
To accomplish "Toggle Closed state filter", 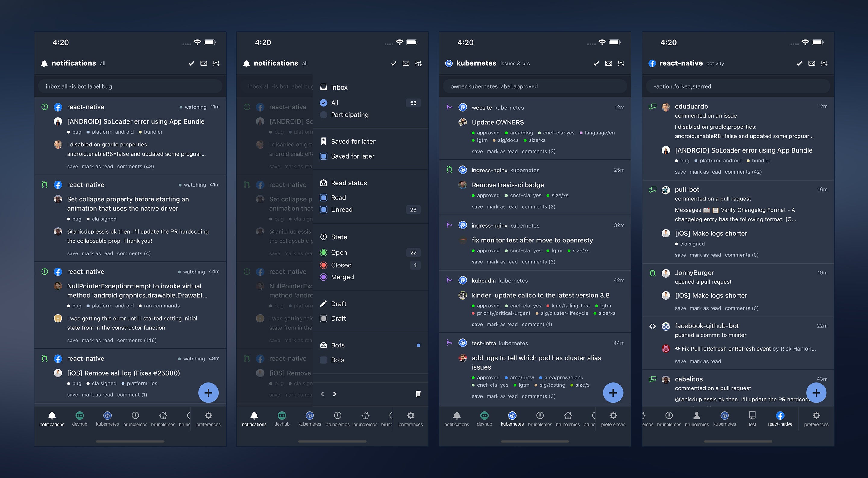I will (323, 265).
